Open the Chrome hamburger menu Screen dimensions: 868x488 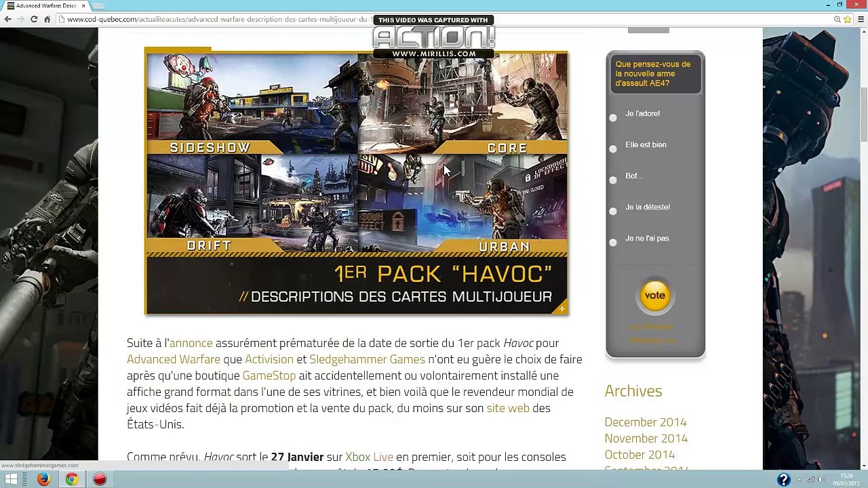click(x=859, y=19)
